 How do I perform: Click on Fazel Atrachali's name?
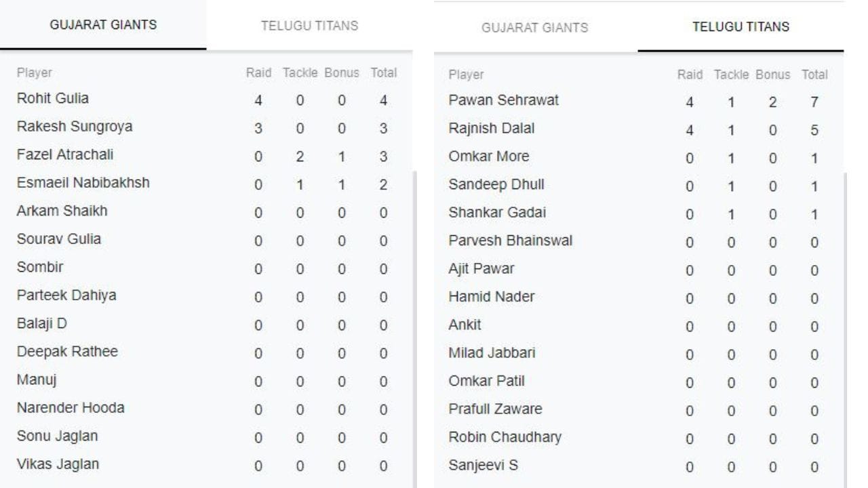click(x=65, y=155)
